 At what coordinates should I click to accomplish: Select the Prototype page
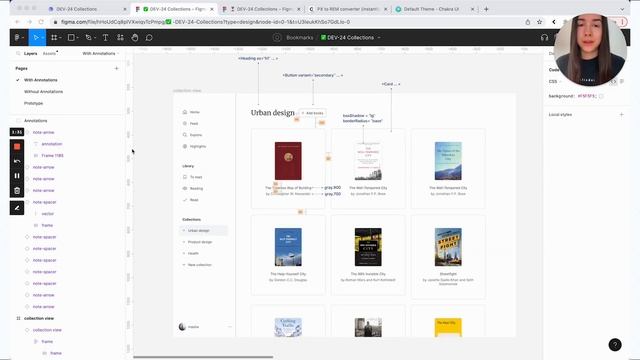click(x=33, y=103)
